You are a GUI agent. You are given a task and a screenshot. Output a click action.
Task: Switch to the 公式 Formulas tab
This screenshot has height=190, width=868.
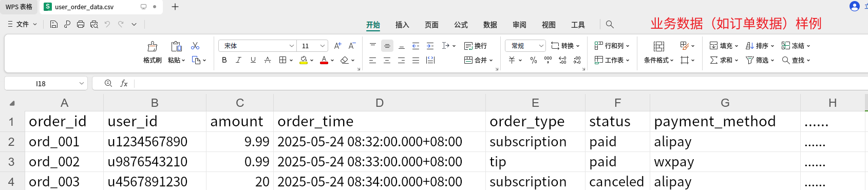pos(461,25)
